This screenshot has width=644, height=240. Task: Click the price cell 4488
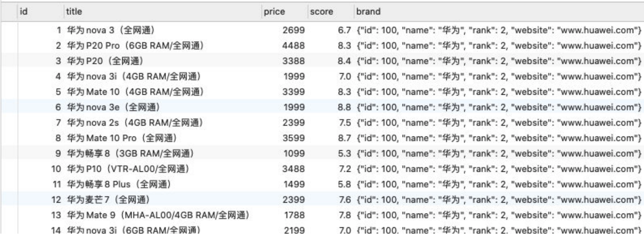pos(294,47)
